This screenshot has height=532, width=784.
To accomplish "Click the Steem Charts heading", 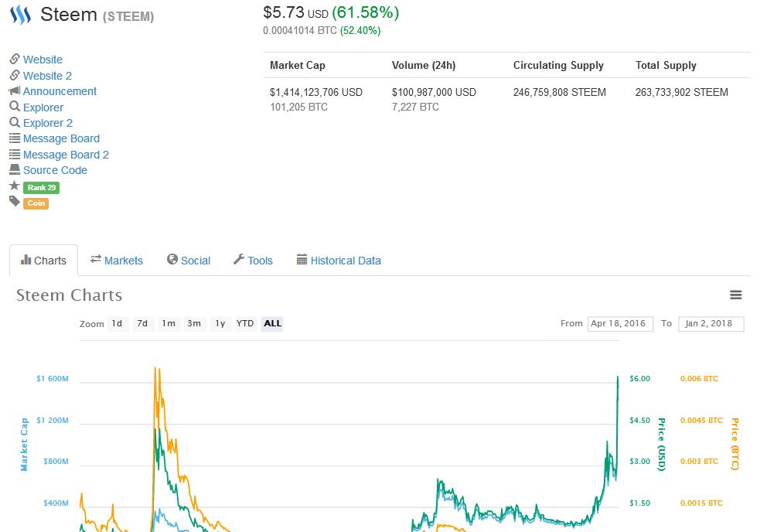I will pyautogui.click(x=69, y=295).
